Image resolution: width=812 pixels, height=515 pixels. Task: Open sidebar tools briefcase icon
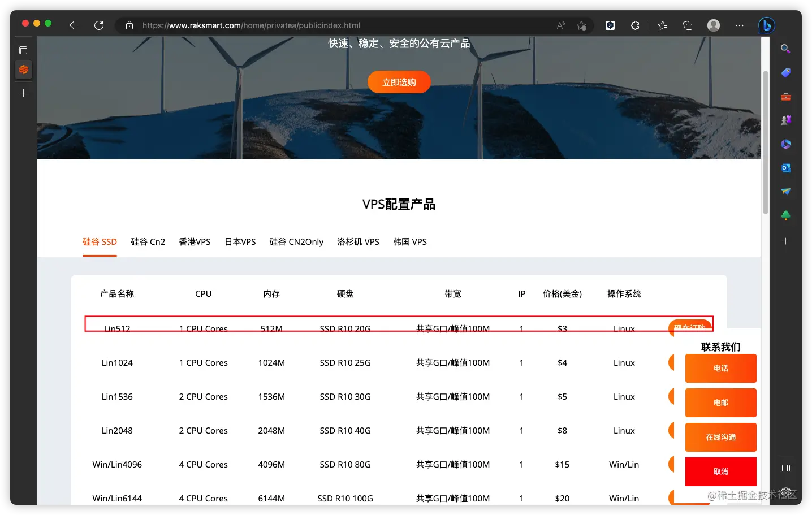click(x=785, y=97)
